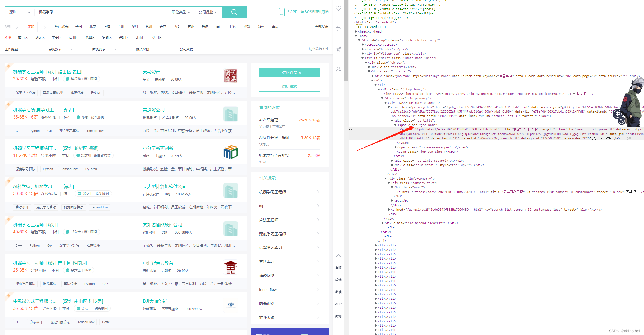Open the chat message sidebar icon
The image size is (644, 335).
coord(338,28)
